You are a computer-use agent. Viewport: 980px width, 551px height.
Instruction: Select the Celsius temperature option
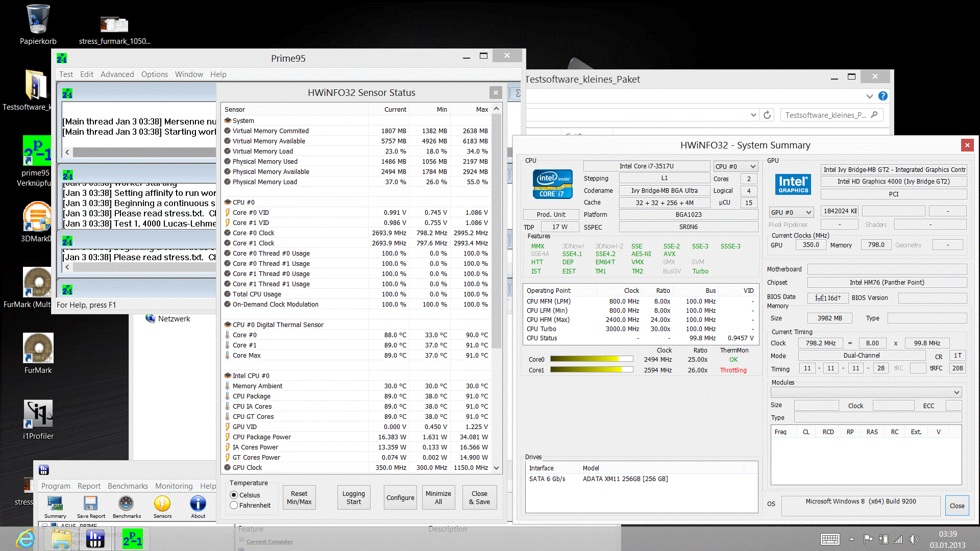(x=234, y=495)
